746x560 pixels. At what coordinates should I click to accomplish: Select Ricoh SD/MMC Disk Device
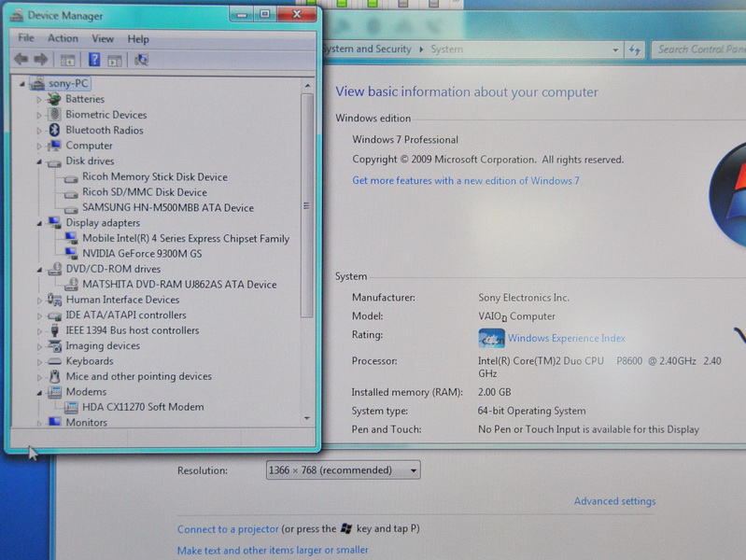click(x=145, y=192)
